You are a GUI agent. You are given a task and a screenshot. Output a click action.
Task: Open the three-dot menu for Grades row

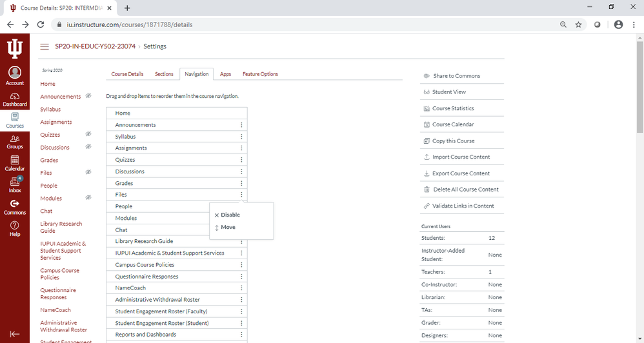pyautogui.click(x=241, y=183)
